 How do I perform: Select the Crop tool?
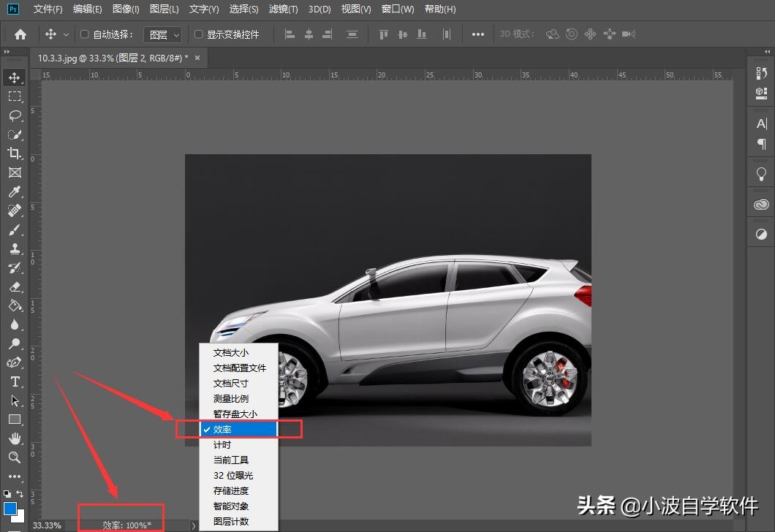(15, 153)
